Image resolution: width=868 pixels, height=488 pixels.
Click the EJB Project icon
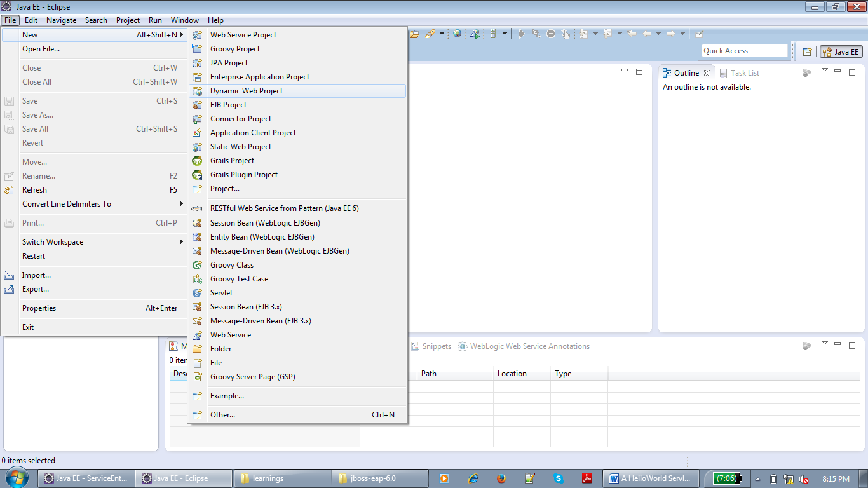click(198, 105)
